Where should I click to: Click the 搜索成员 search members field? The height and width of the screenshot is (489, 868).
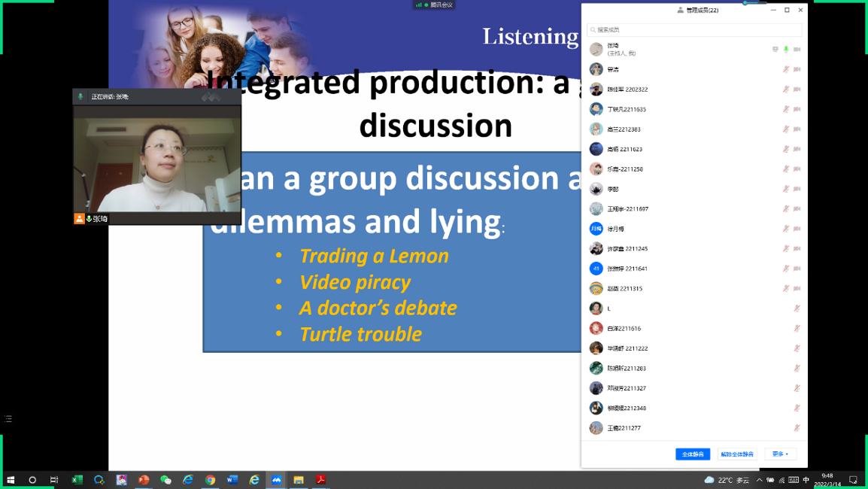click(x=694, y=30)
